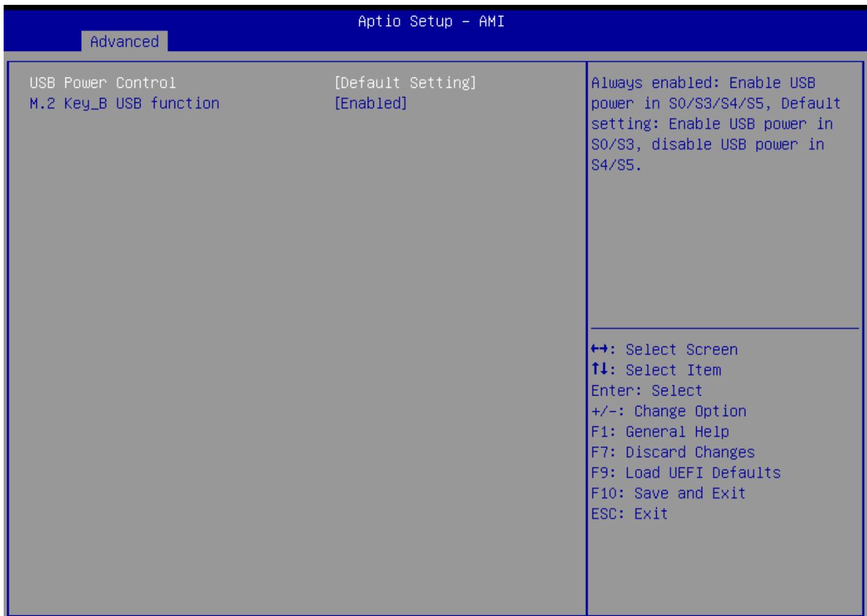Open the USB Power Control option
This screenshot has height=616, width=867.
coord(253,82)
